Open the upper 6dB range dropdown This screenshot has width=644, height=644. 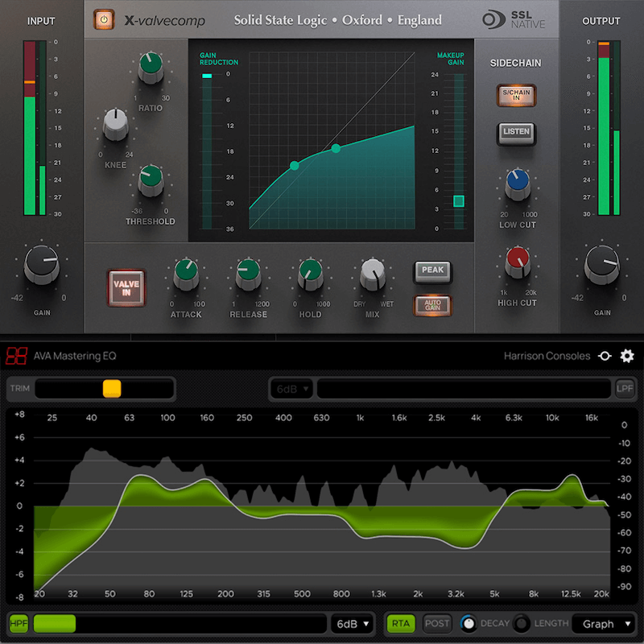[x=290, y=388]
